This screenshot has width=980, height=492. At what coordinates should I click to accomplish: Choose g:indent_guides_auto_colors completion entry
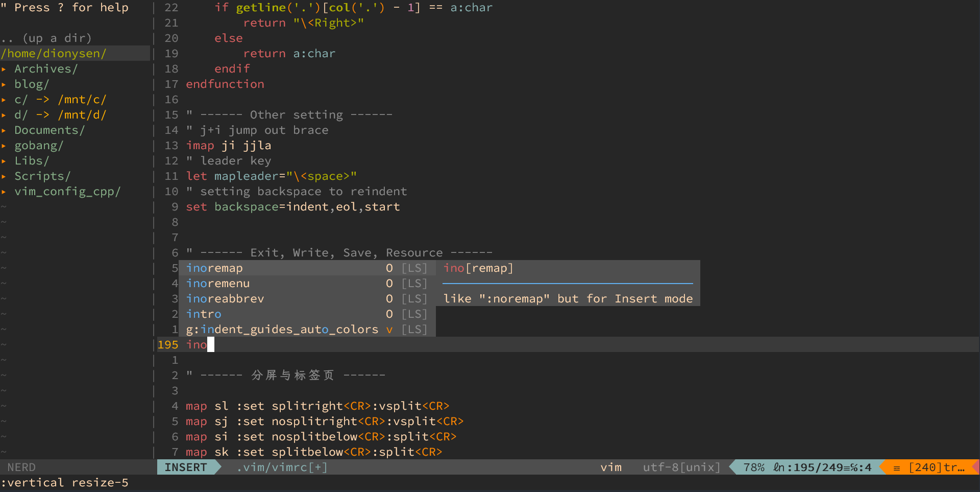[307, 330]
